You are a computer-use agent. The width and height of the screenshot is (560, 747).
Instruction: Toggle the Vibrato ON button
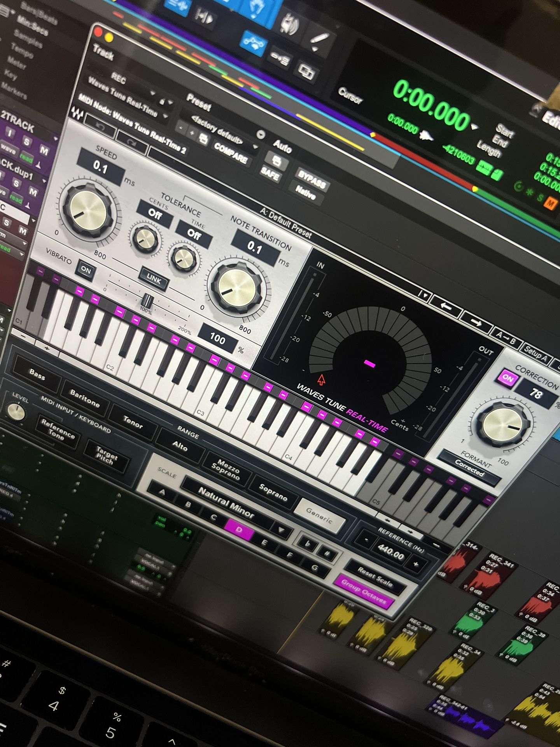(x=86, y=270)
